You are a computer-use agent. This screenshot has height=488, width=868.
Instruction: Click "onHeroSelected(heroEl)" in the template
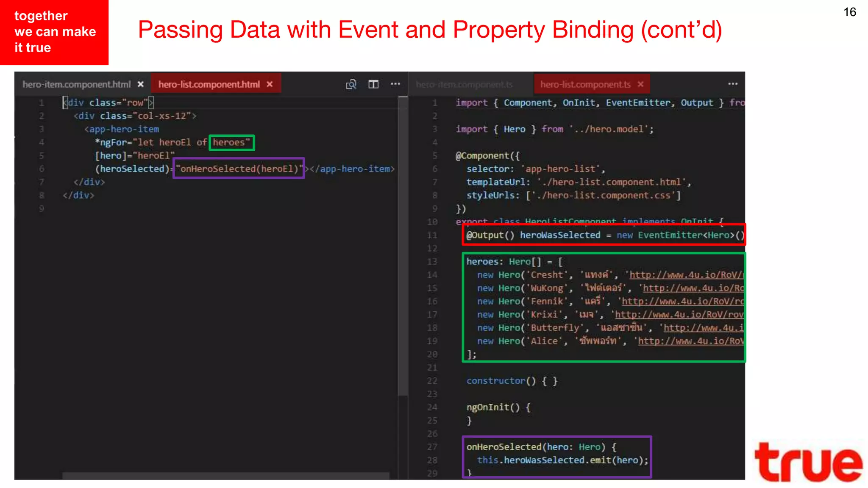(x=239, y=169)
